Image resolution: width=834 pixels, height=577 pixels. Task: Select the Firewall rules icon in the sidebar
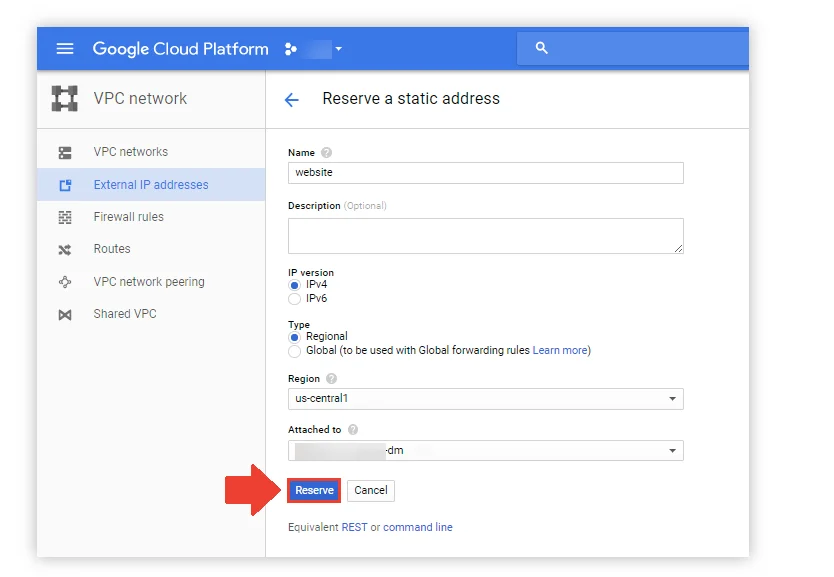(65, 217)
